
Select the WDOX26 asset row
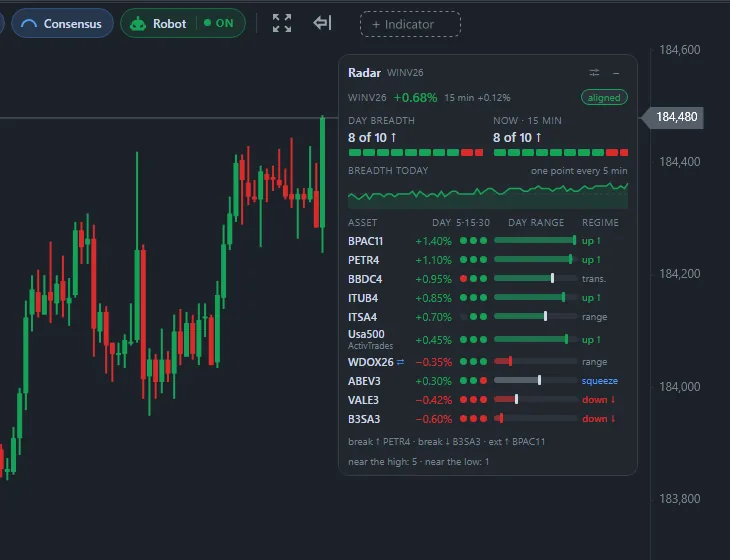(487, 362)
